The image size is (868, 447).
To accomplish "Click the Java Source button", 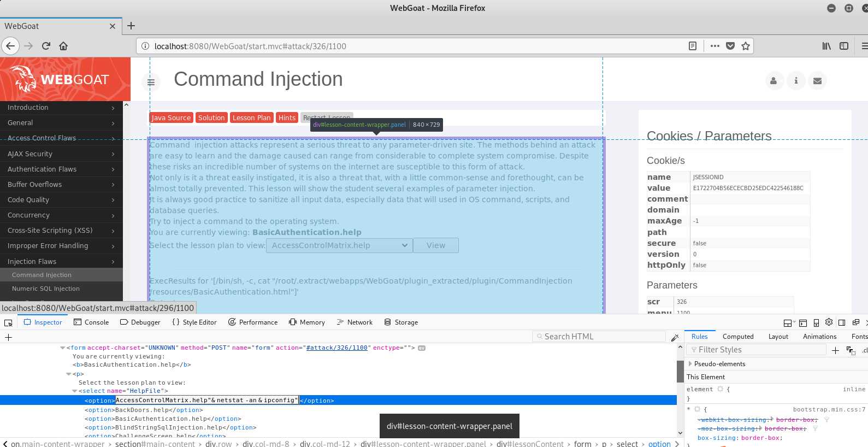I will (171, 117).
